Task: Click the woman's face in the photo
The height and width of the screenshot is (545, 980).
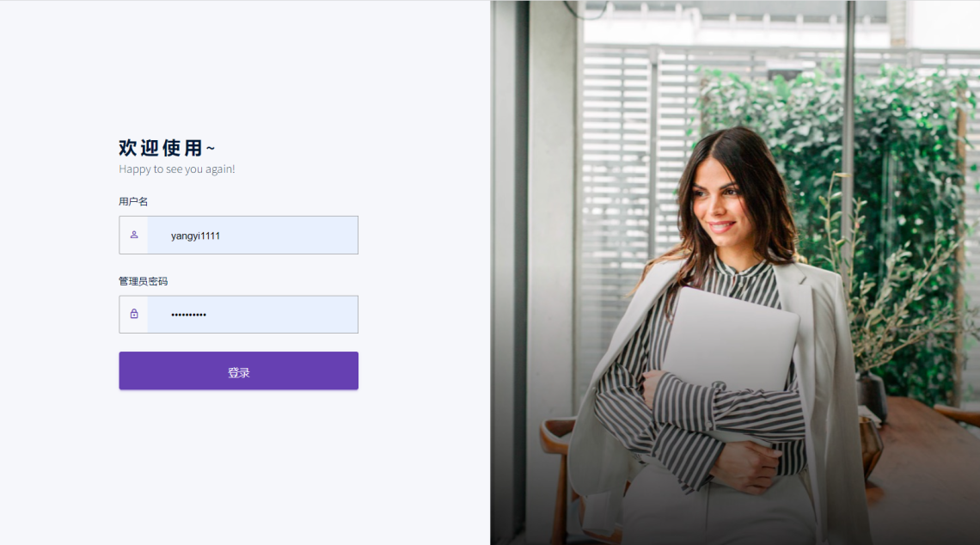Action: click(x=719, y=200)
